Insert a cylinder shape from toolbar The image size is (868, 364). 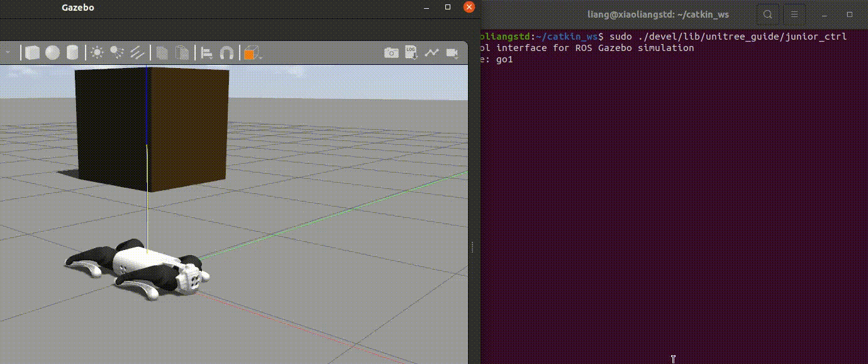point(72,52)
